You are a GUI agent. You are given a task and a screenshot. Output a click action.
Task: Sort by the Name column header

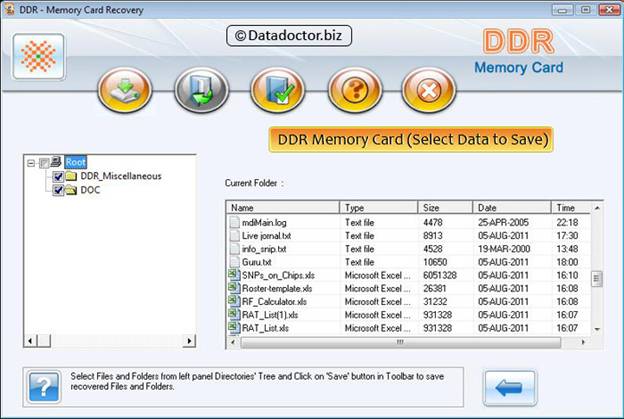(283, 208)
